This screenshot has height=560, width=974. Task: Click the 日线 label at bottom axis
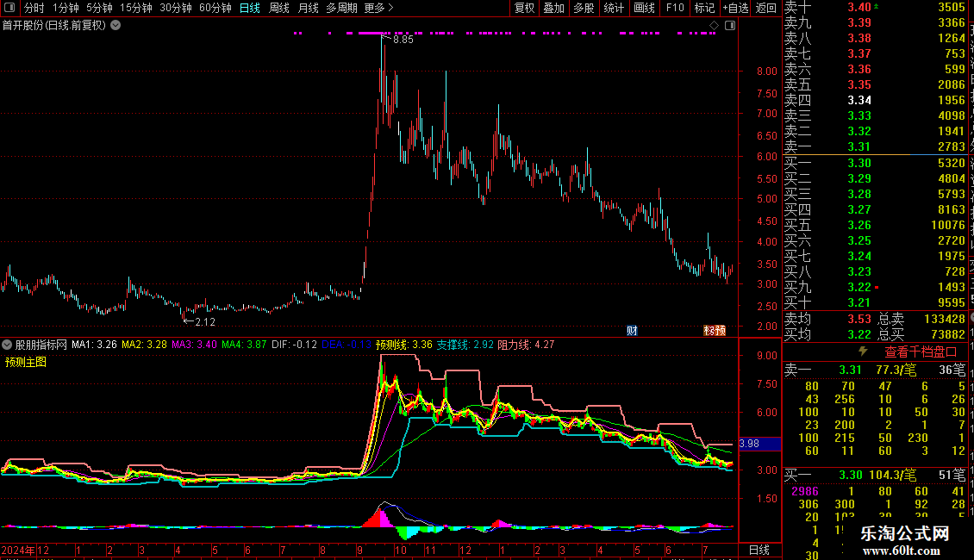(x=759, y=550)
